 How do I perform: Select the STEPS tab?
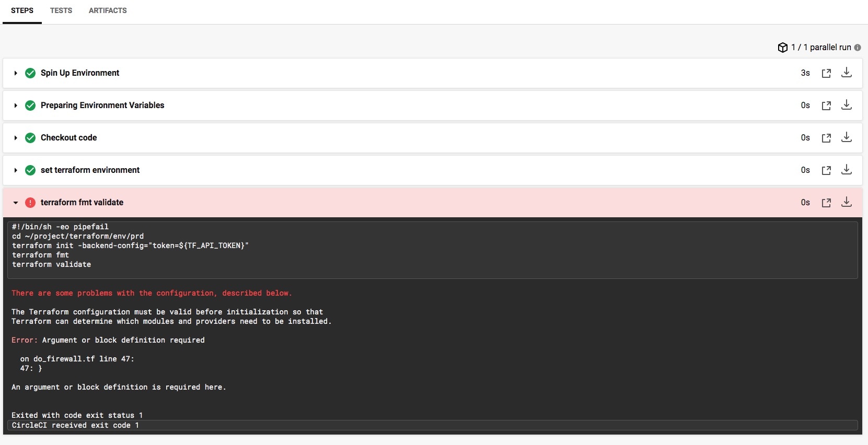(22, 10)
